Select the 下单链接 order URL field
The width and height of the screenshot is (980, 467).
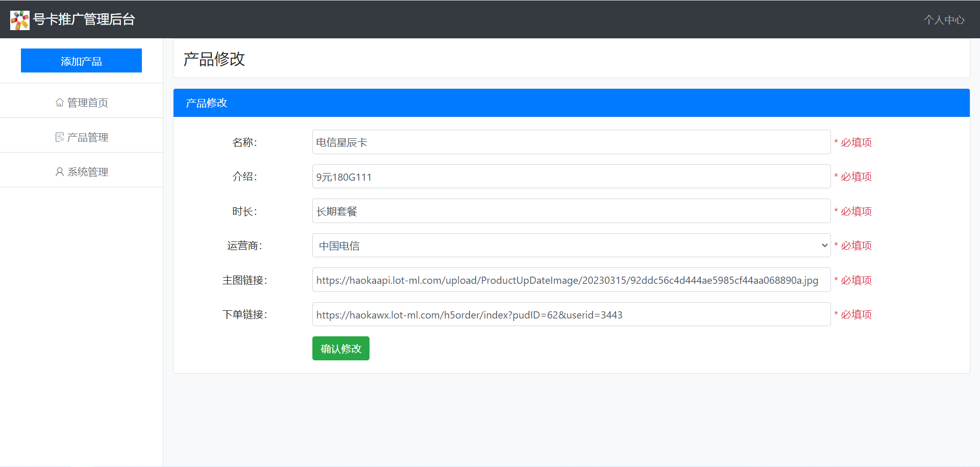point(571,314)
